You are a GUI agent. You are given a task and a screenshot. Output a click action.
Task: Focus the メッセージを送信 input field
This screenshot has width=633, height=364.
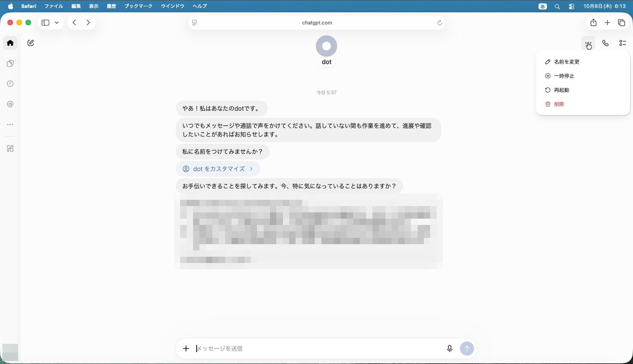(318, 348)
